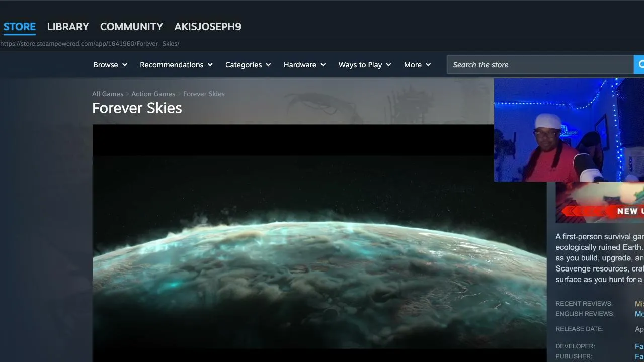The height and width of the screenshot is (362, 644).
Task: Click the 'RELEASE DATE:' label
Action: point(580,329)
